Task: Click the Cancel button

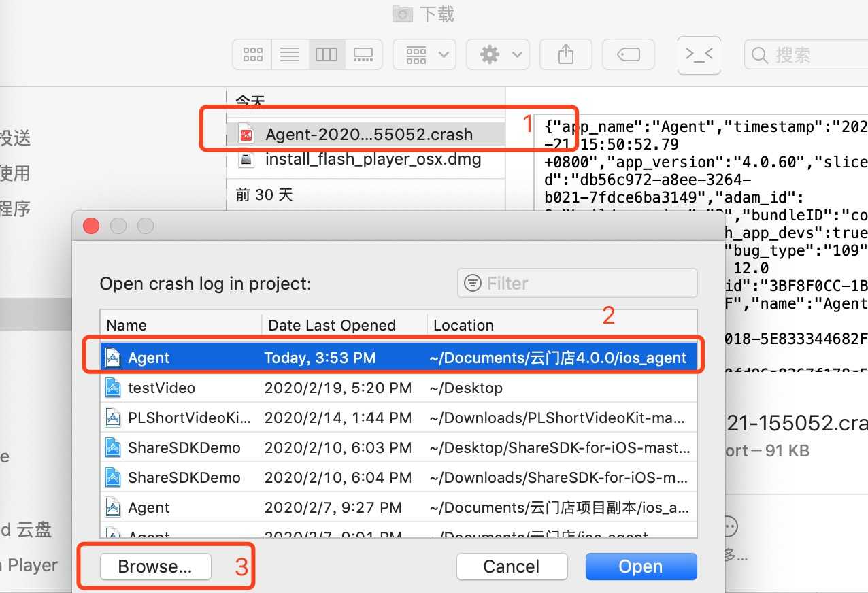Action: point(512,566)
